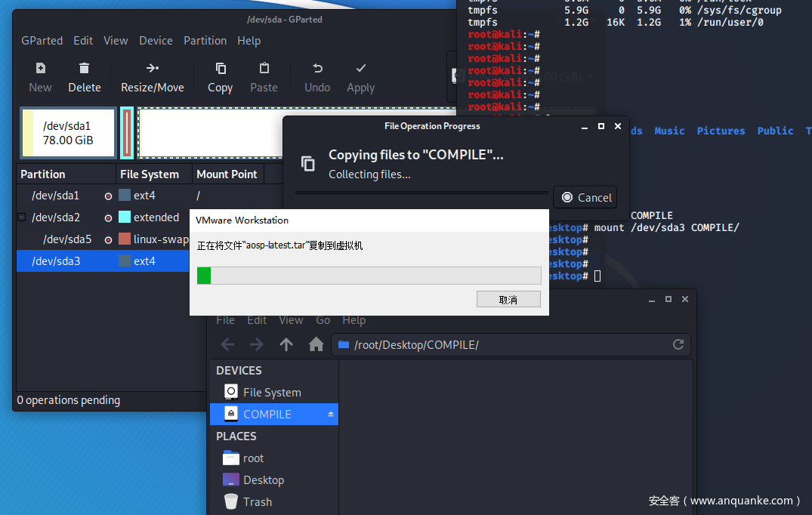812x515 pixels.
Task: Click the Copy partition toolbar icon
Action: pos(220,69)
